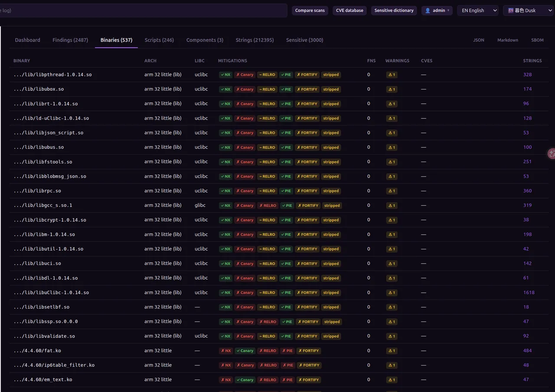Click warning badge in libgcc_s.so.1 row
Image resolution: width=555 pixels, height=392 pixels.
pos(392,206)
